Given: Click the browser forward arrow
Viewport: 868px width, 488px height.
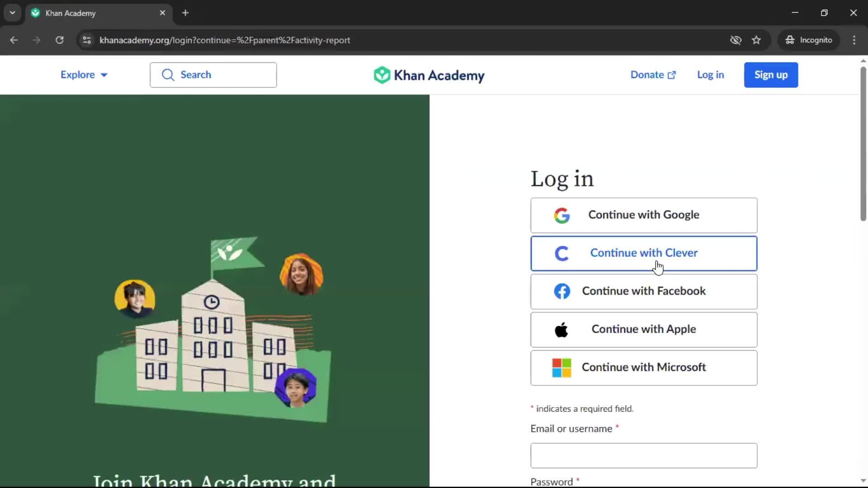Looking at the screenshot, I should click(37, 40).
